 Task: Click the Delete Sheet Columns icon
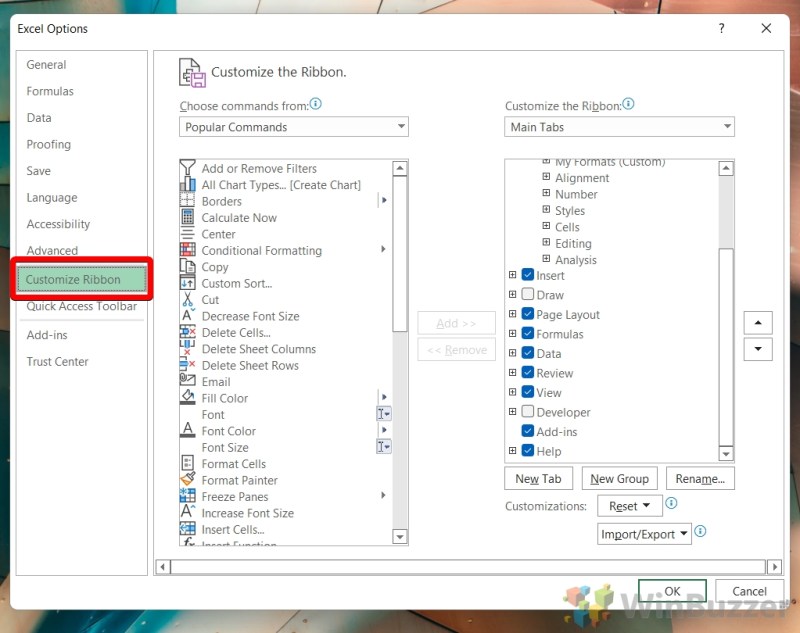point(187,348)
